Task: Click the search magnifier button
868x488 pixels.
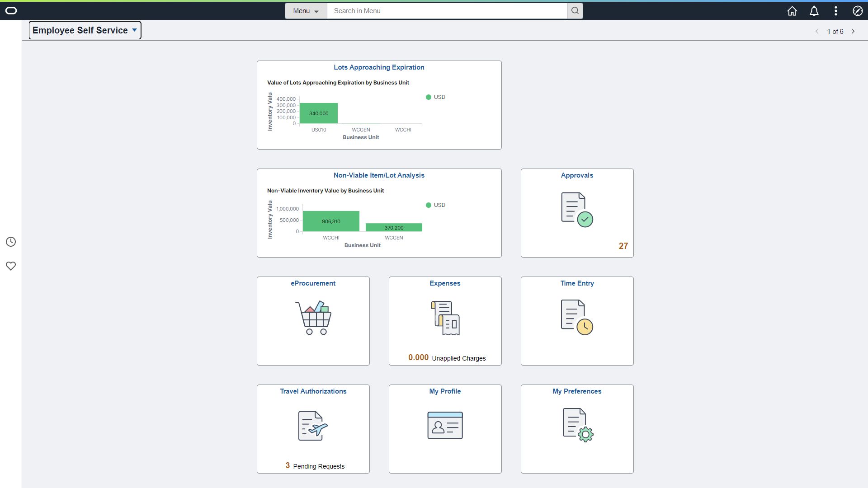Action: coord(575,11)
